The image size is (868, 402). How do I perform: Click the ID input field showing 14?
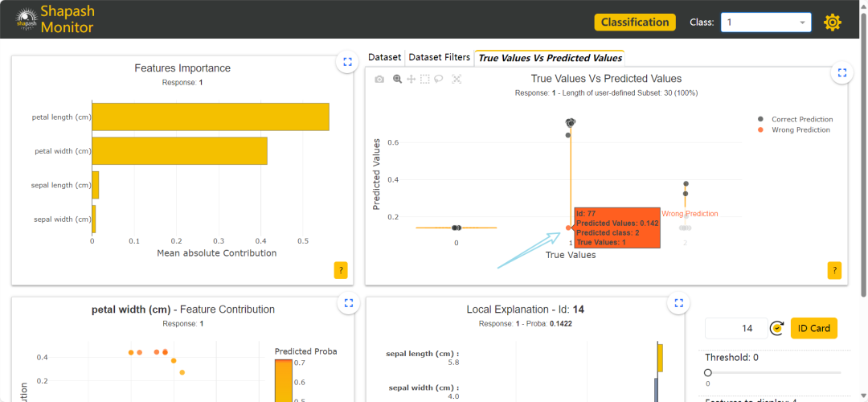[x=735, y=328]
